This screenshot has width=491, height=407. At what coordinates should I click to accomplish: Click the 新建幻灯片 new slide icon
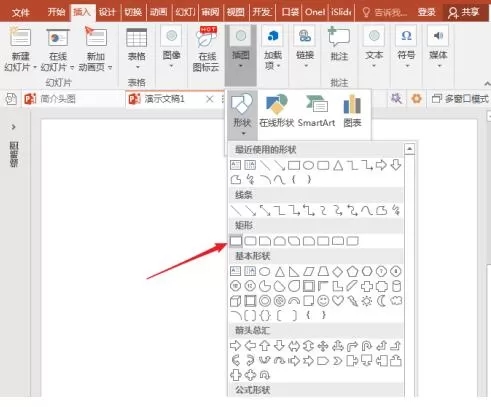pyautogui.click(x=20, y=37)
